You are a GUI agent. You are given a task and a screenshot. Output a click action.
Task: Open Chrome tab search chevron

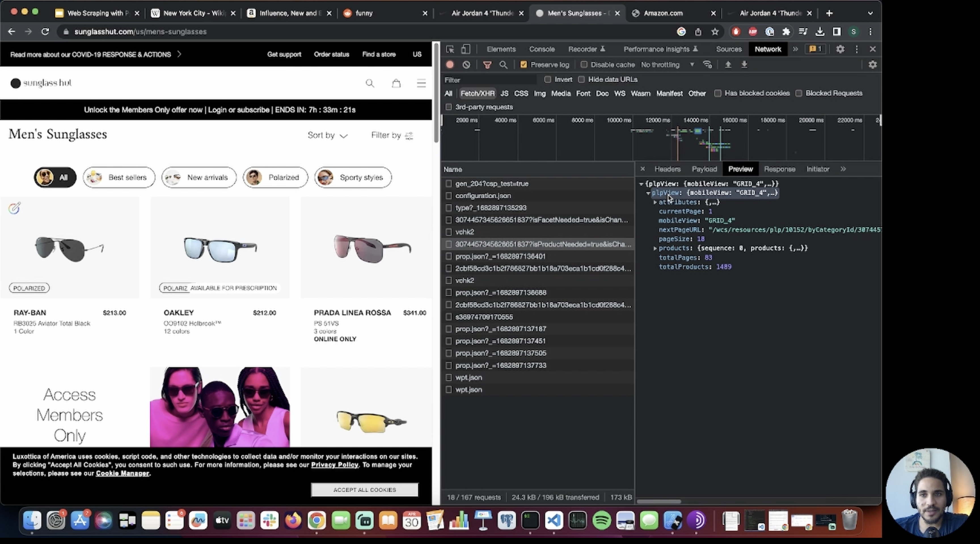coord(870,13)
